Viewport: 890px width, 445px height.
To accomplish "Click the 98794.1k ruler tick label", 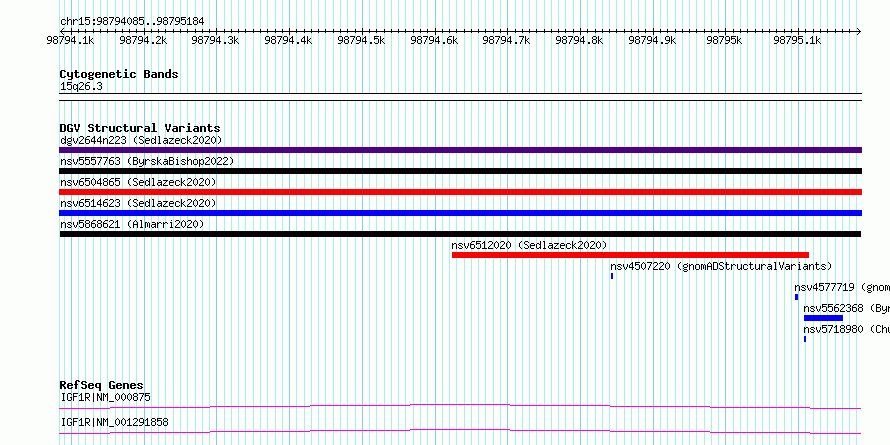I will (70, 40).
